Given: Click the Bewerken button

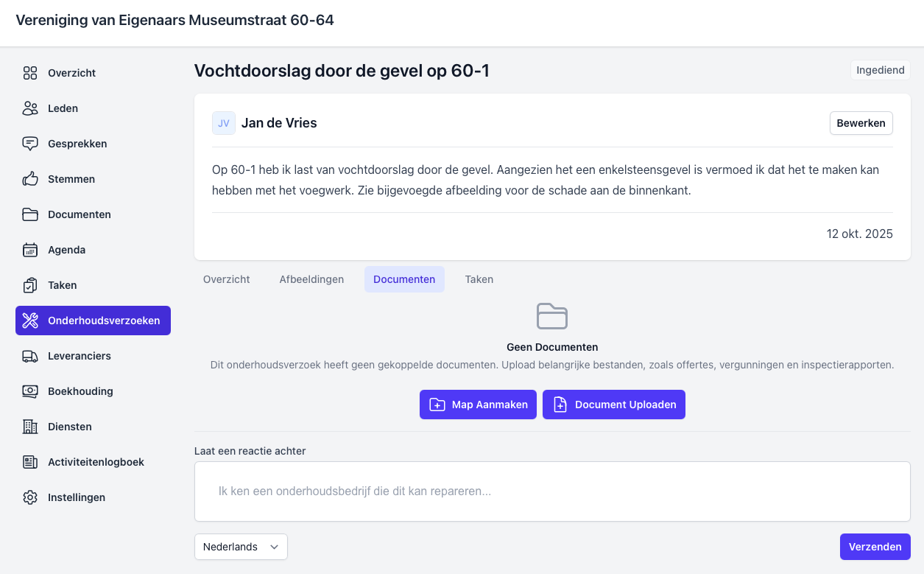Looking at the screenshot, I should [861, 123].
